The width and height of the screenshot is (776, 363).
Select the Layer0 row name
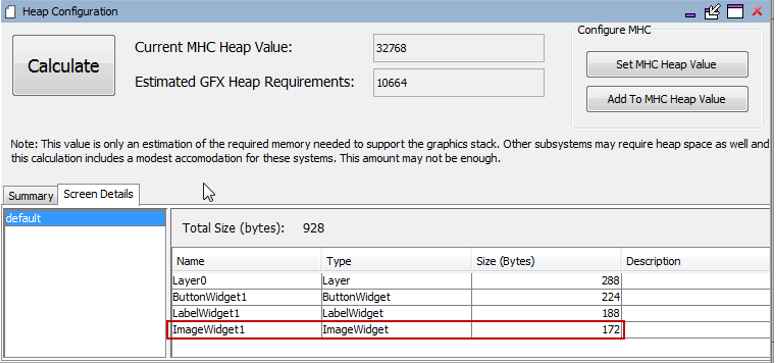pyautogui.click(x=246, y=281)
